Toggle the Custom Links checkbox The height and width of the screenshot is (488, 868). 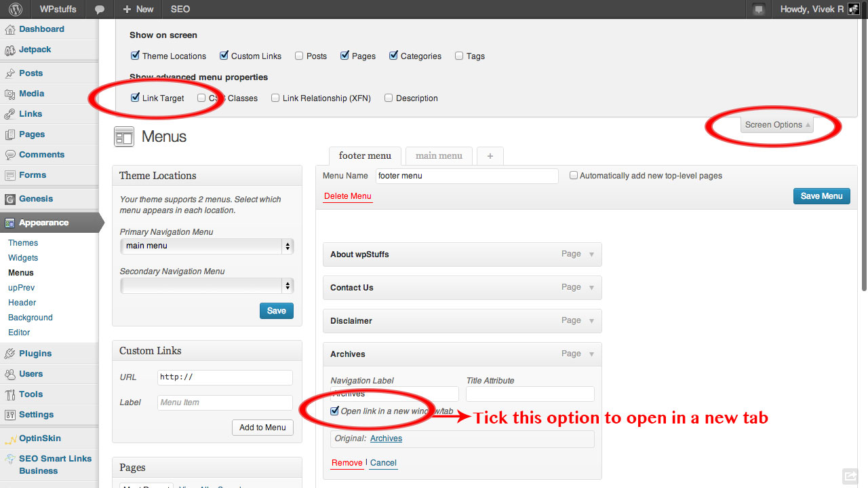(223, 56)
